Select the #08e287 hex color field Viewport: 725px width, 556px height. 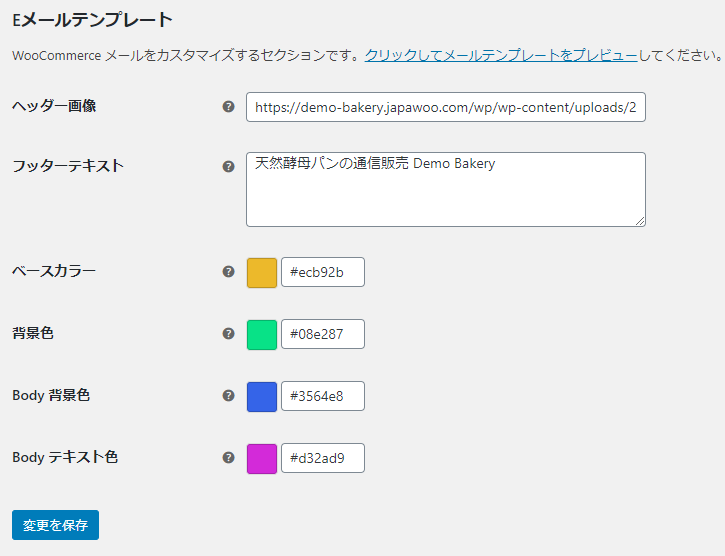click(x=323, y=334)
